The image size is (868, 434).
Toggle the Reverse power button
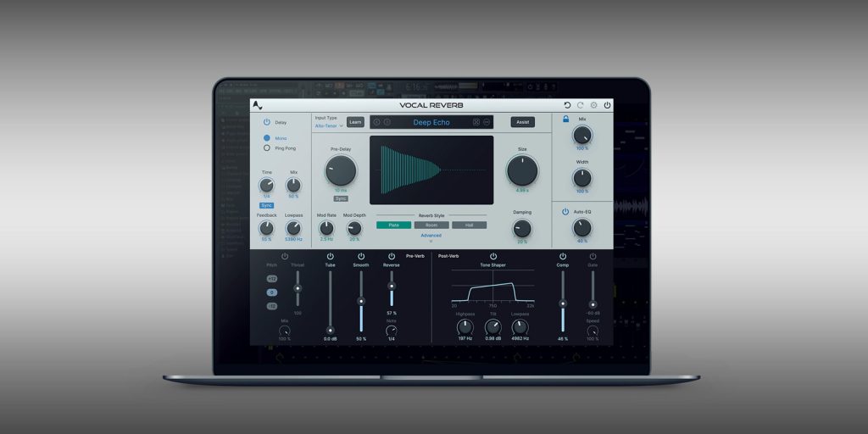click(x=392, y=256)
